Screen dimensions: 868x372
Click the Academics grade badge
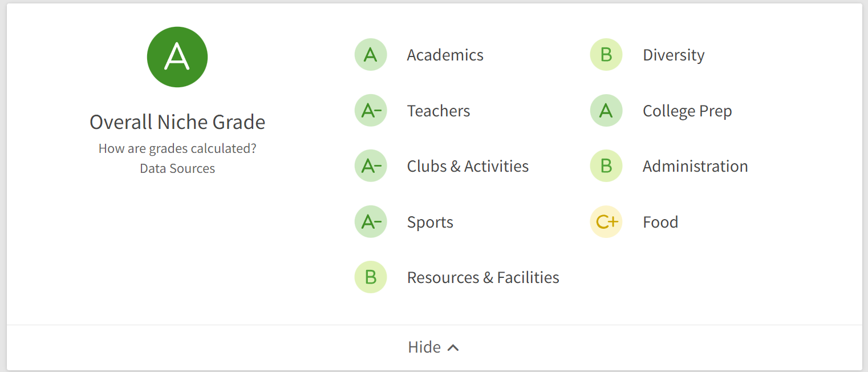click(x=371, y=55)
